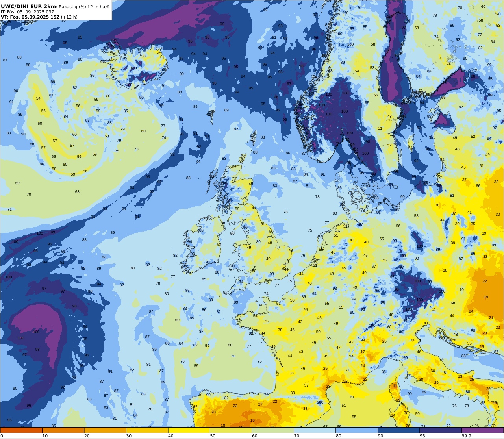Click the 'IT: Fös. 05. 09. 2025 03Z' line

pos(28,12)
